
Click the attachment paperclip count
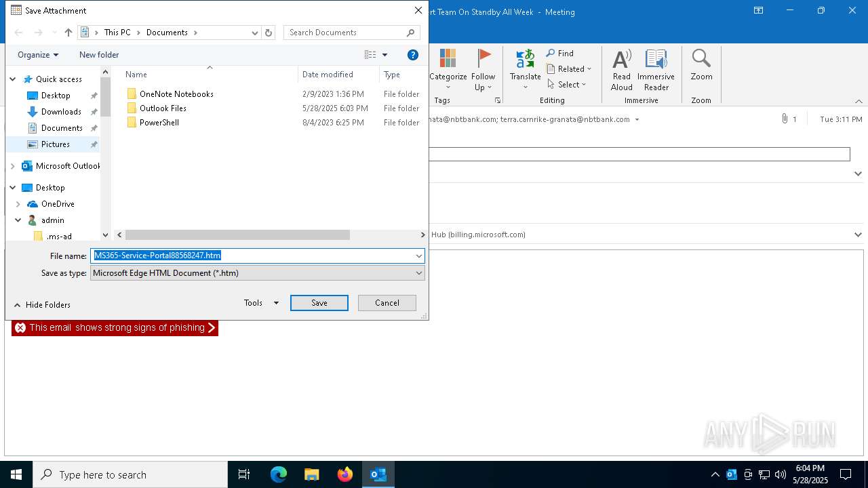coord(789,119)
